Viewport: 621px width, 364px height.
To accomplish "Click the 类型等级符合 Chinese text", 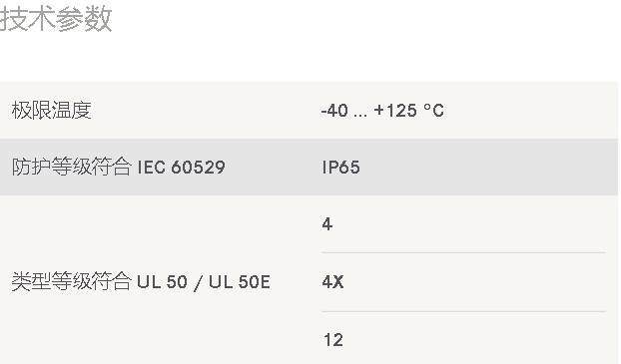I will (71, 282).
